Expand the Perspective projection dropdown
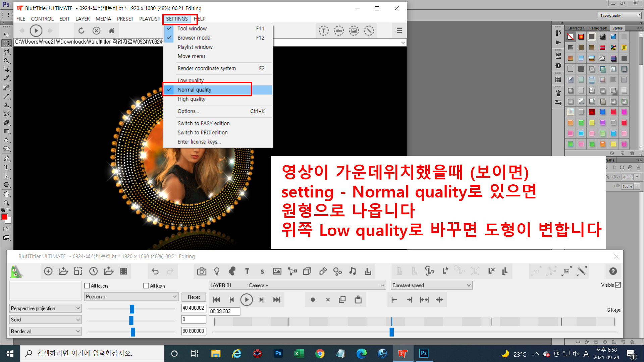This screenshot has width=644, height=362. pyautogui.click(x=45, y=308)
